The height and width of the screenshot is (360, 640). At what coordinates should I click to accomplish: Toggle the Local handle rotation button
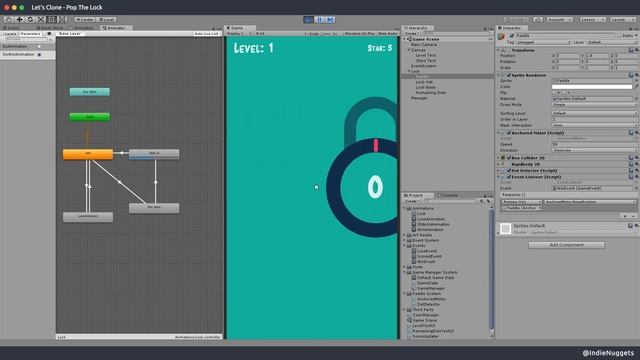(x=107, y=19)
